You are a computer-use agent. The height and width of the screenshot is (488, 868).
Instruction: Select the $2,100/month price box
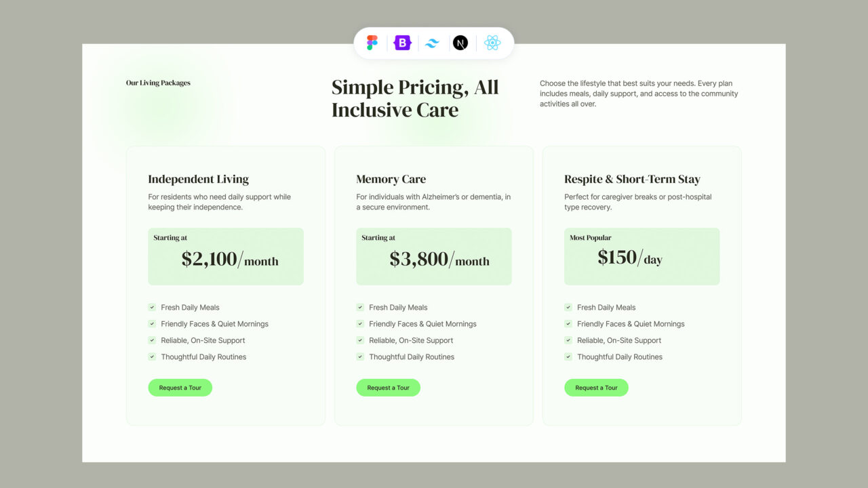coord(225,256)
